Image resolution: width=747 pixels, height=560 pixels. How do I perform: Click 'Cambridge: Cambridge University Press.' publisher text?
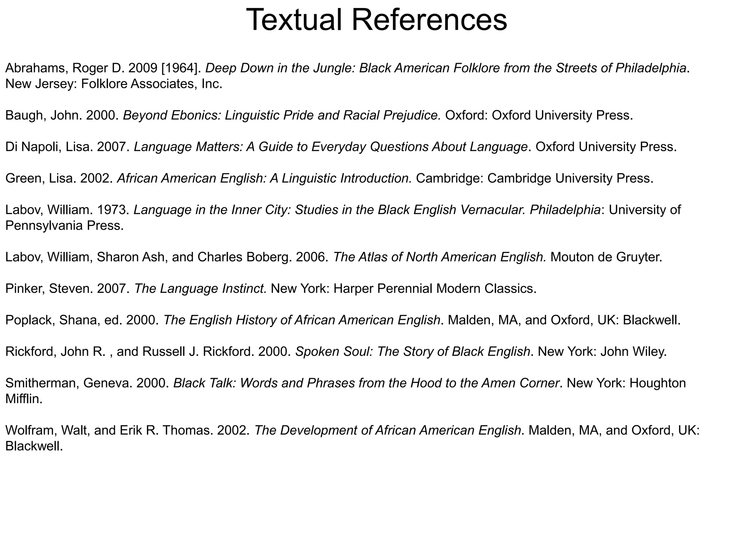[535, 179]
